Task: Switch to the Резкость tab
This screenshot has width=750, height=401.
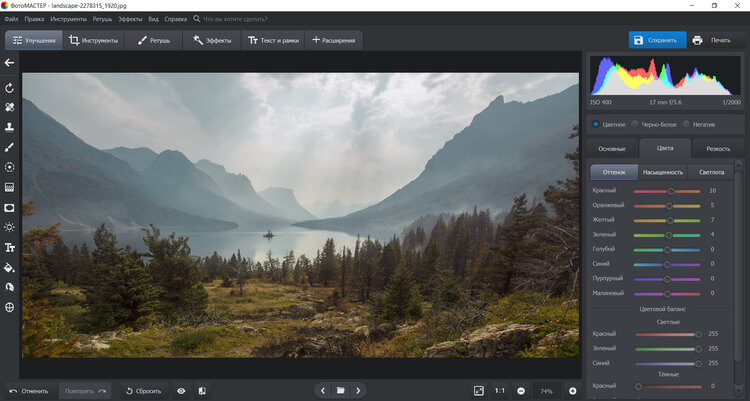Action: coord(717,148)
